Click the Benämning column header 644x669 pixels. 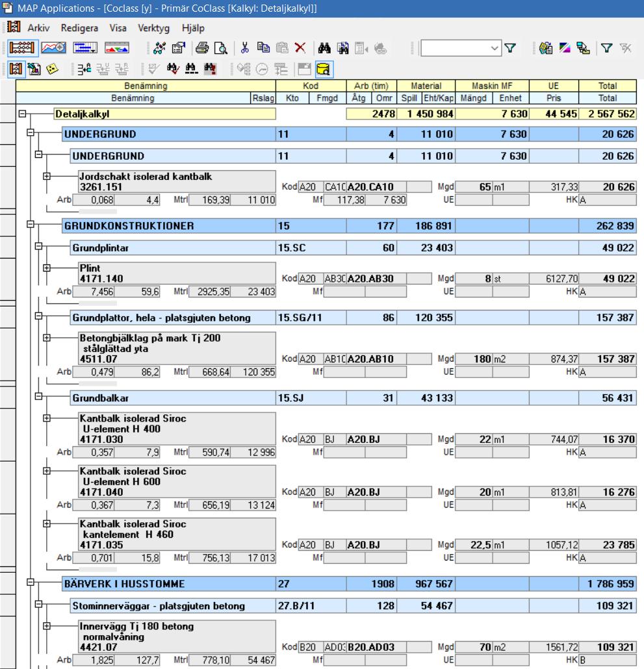pyautogui.click(x=146, y=86)
